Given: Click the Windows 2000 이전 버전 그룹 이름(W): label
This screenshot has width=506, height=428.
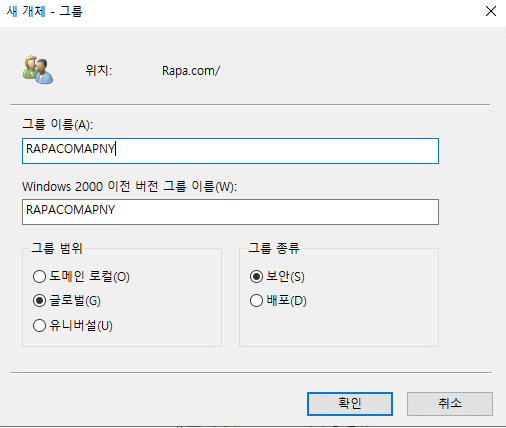Looking at the screenshot, I should [x=129, y=186].
